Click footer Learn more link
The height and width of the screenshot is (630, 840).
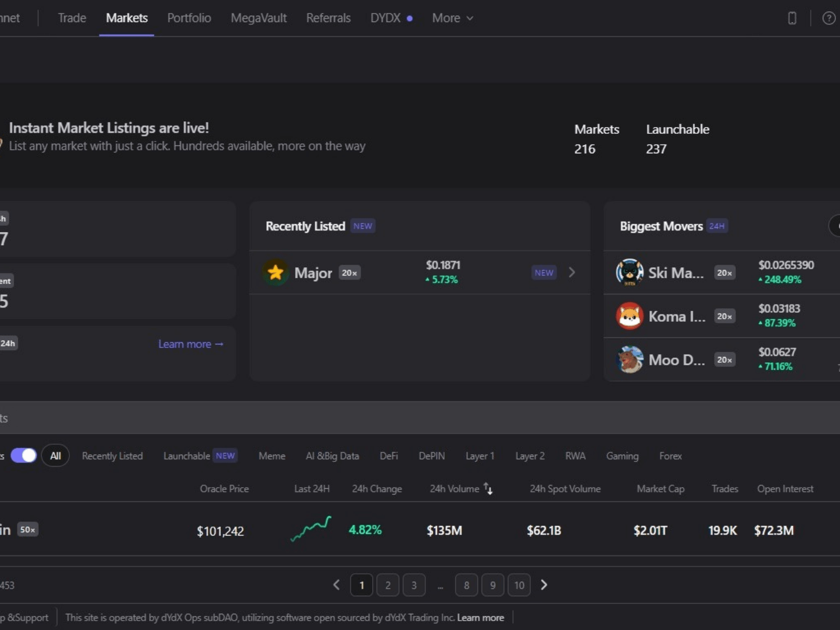click(x=480, y=617)
